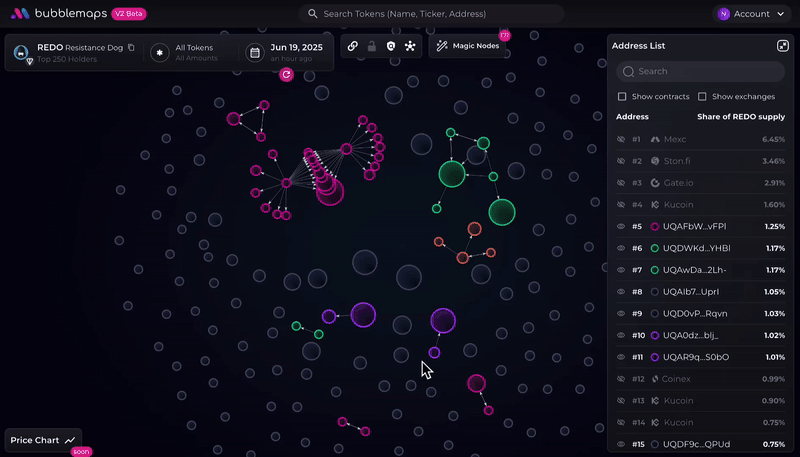
Task: Toggle visibility of #12 Coinex
Action: point(621,379)
